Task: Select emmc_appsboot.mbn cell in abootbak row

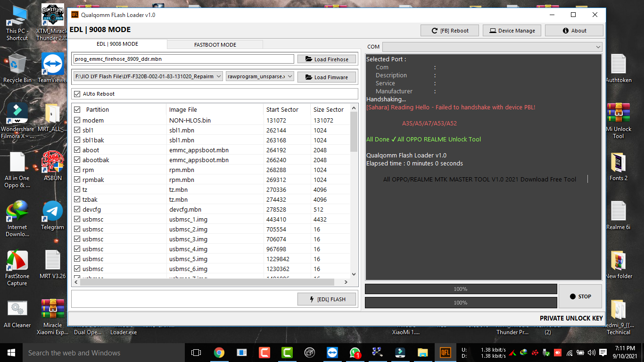Action: click(x=199, y=160)
